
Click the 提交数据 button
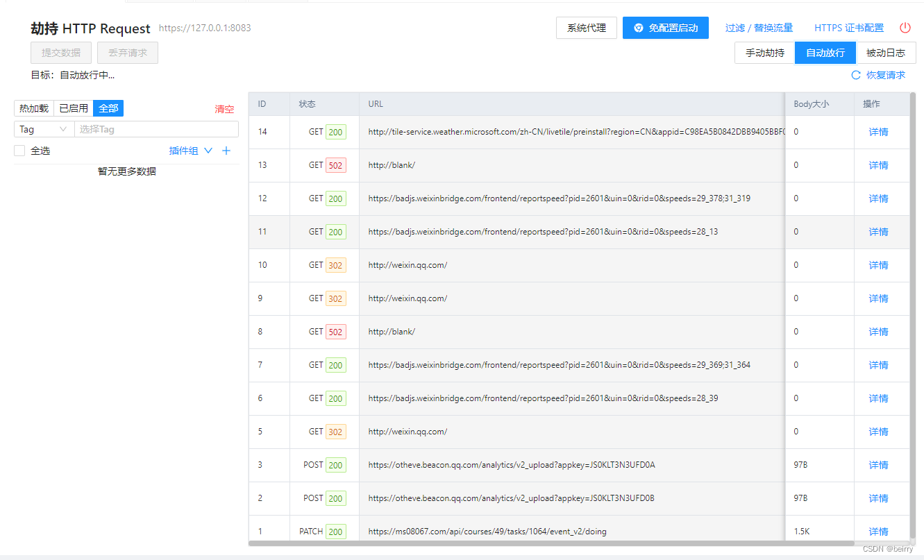61,53
